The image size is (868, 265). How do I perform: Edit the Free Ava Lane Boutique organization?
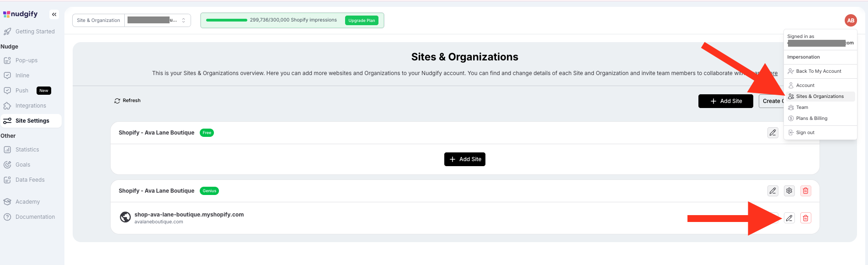[773, 133]
